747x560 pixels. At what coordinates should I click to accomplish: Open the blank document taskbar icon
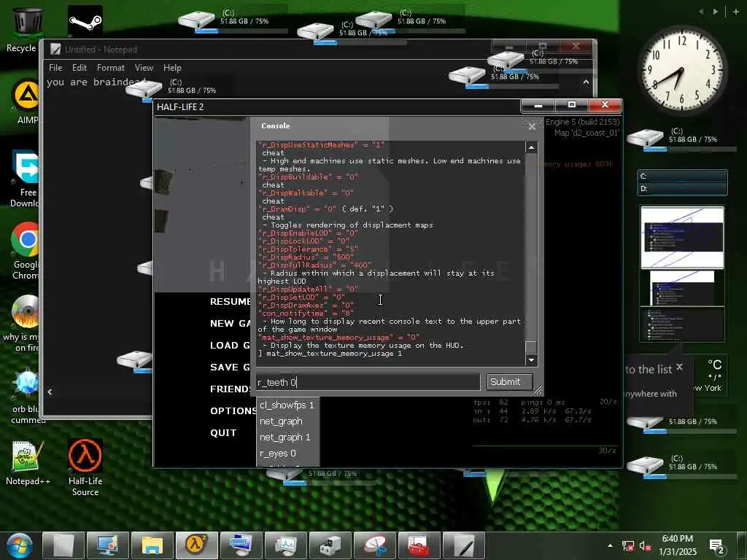point(63,545)
